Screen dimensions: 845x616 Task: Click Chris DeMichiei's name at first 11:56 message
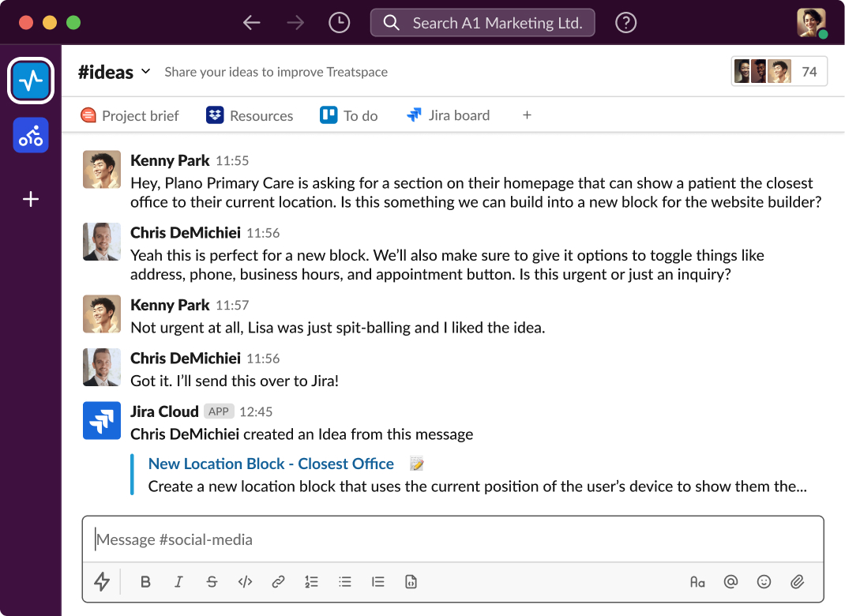[x=186, y=232]
